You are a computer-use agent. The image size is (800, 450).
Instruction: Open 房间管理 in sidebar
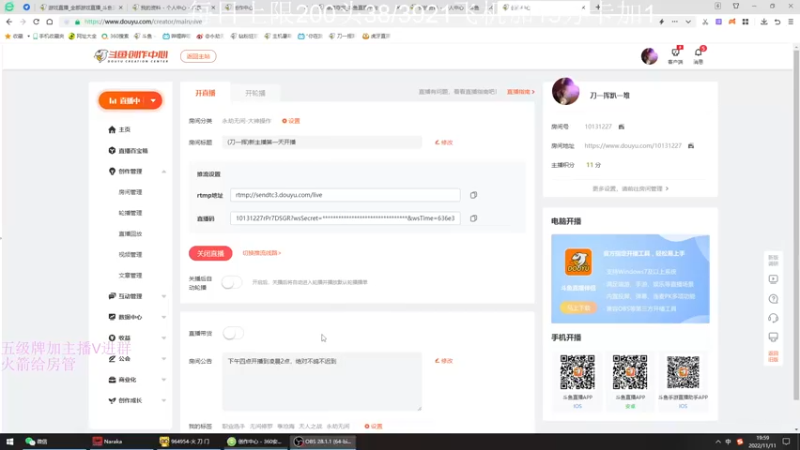[x=130, y=192]
